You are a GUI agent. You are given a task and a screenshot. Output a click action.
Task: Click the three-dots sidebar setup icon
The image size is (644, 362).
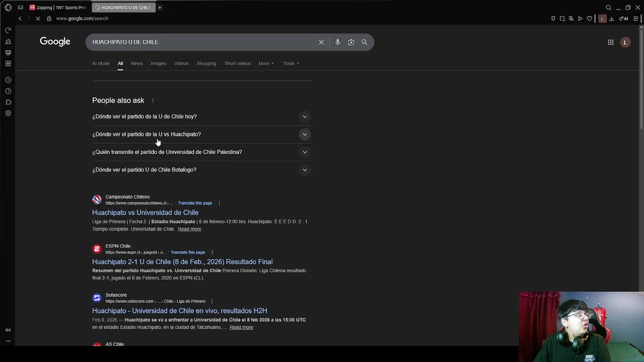(8, 341)
